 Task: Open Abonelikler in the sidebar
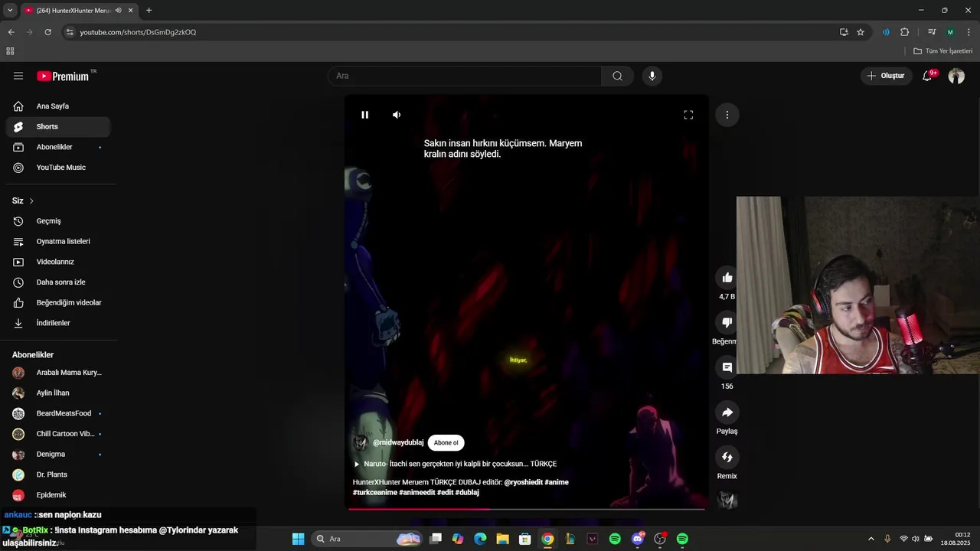tap(58, 147)
